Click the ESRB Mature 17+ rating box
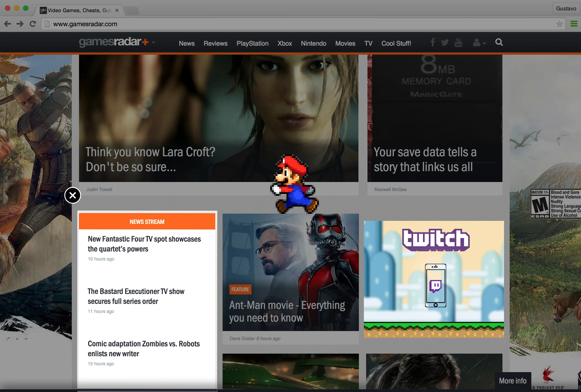 click(x=555, y=203)
